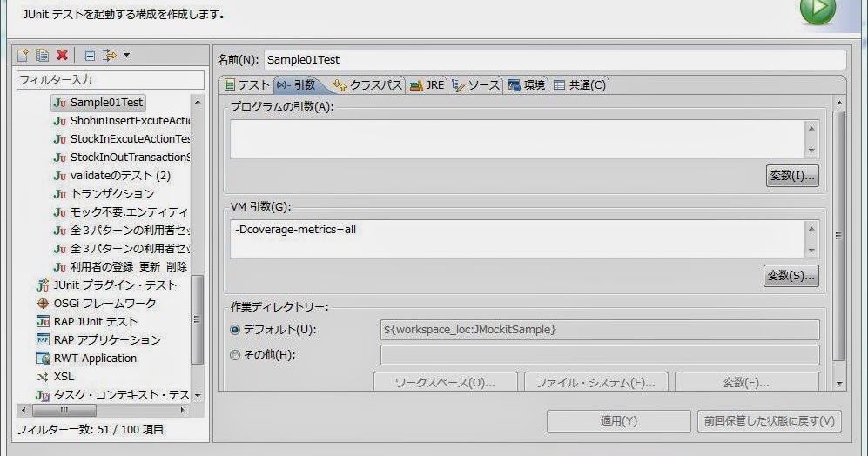868x456 pixels.
Task: Click the New launch configuration icon
Action: 23,55
